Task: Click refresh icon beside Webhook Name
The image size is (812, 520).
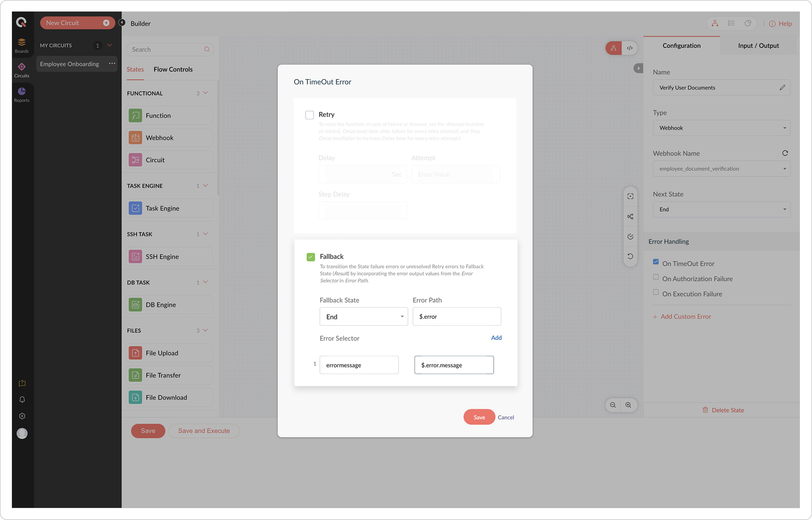Action: tap(785, 153)
